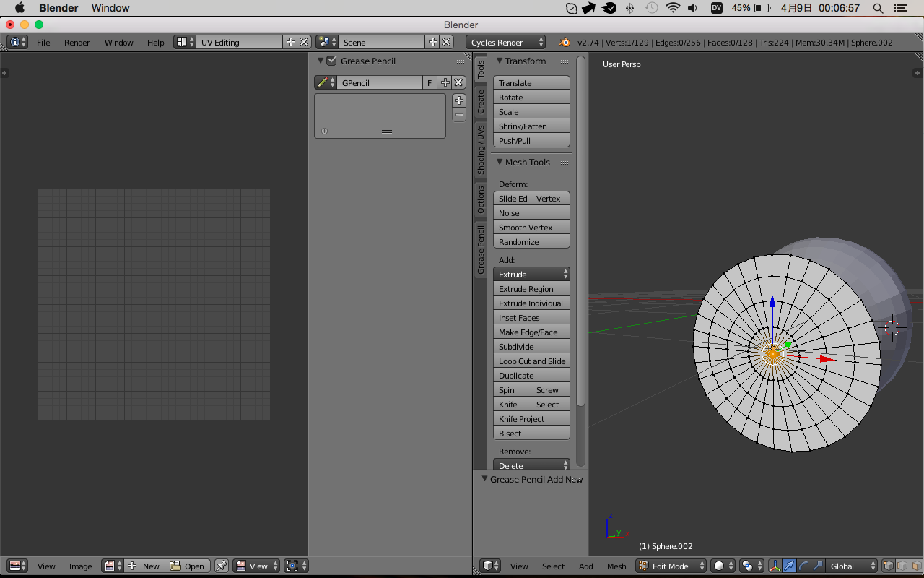Switch to the Create tab
924x578 pixels.
click(481, 101)
